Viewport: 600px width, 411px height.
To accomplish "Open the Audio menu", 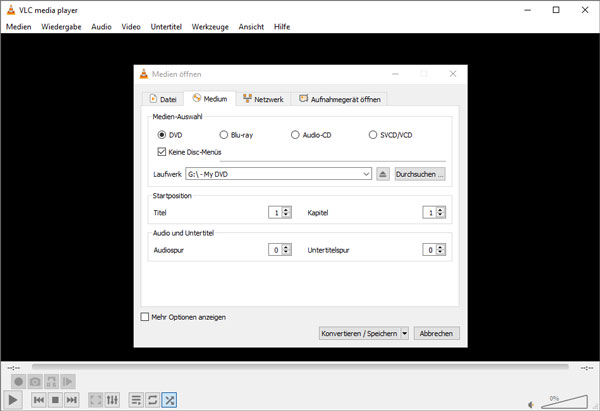I will click(x=101, y=27).
